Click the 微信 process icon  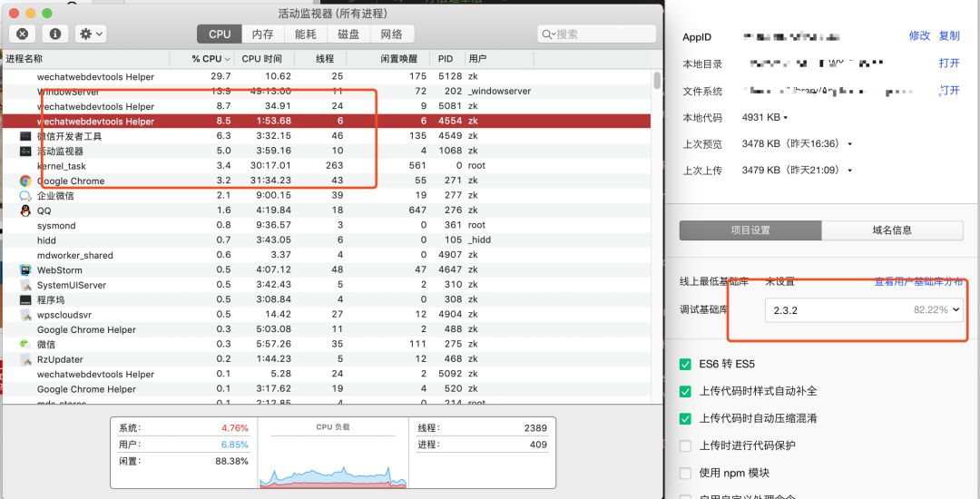(x=25, y=344)
